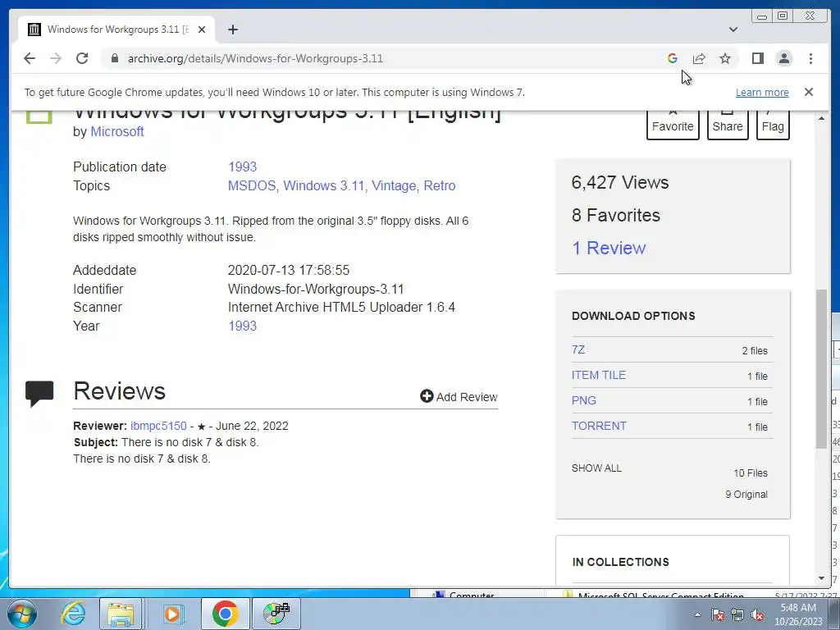
Task: Click the 10 Files count text
Action: click(x=751, y=473)
